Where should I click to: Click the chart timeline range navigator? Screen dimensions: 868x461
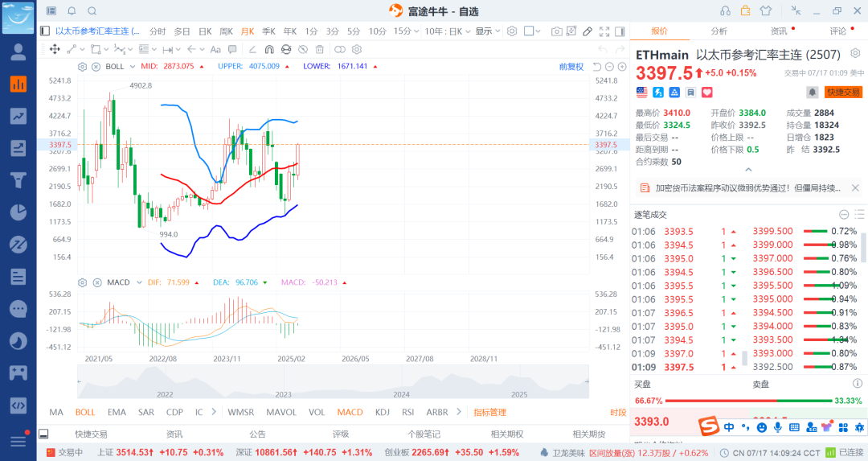[333, 382]
